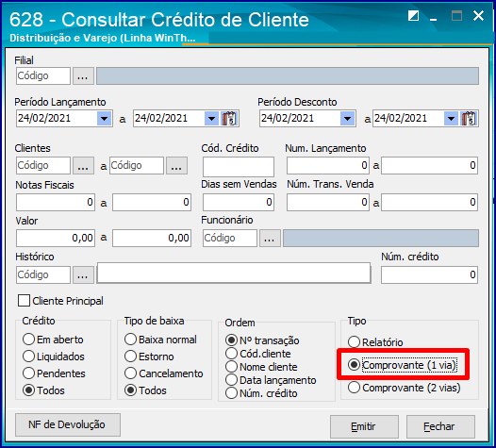This screenshot has height=448, width=496.
Task: Click the Histórico description text field
Action: (x=234, y=273)
